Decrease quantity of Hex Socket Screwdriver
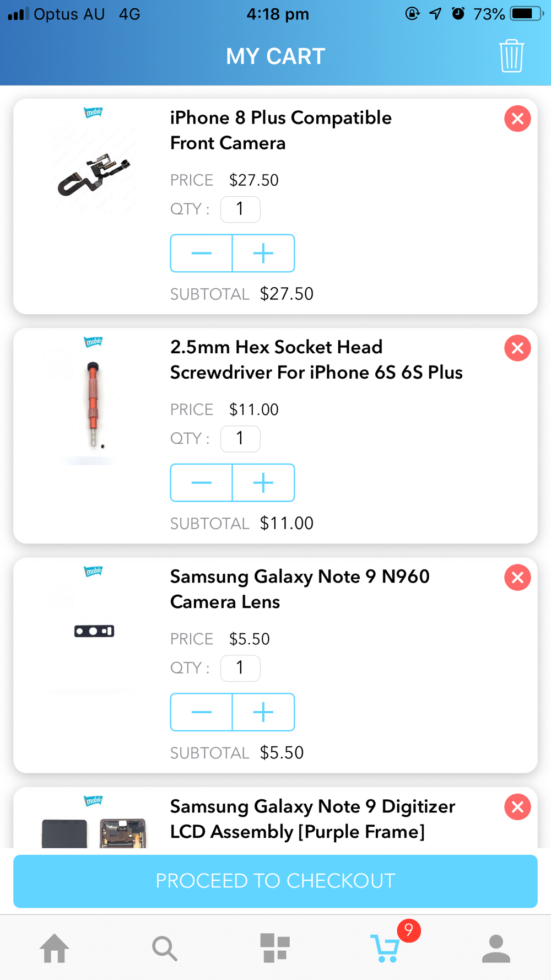The image size is (551, 980). tap(202, 483)
